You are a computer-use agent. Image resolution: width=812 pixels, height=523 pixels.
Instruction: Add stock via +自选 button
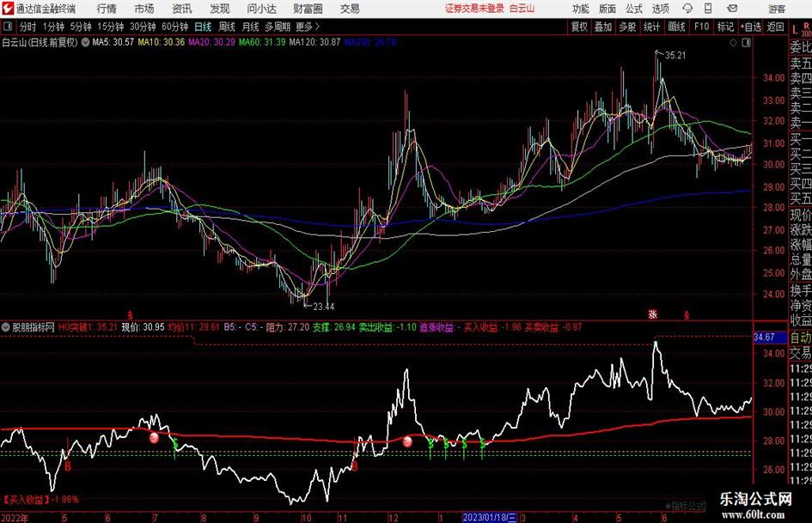[x=750, y=27]
